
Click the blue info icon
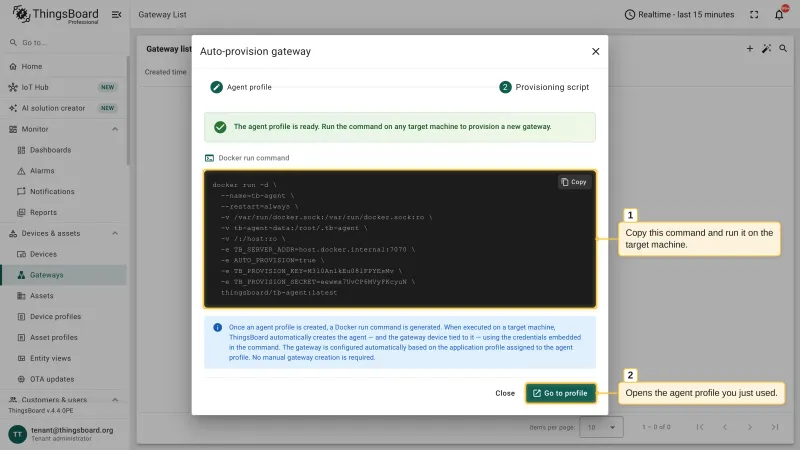click(217, 328)
